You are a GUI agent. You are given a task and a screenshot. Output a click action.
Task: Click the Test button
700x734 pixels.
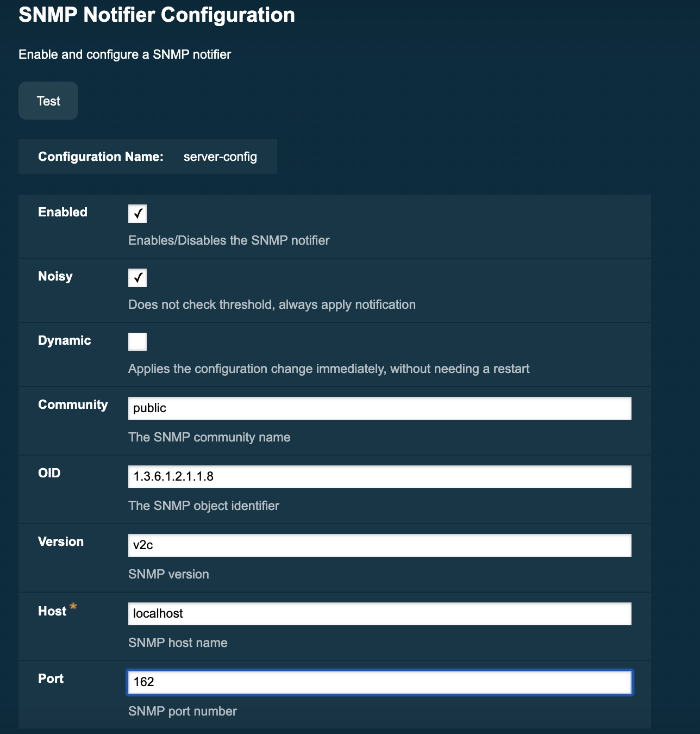pyautogui.click(x=48, y=101)
